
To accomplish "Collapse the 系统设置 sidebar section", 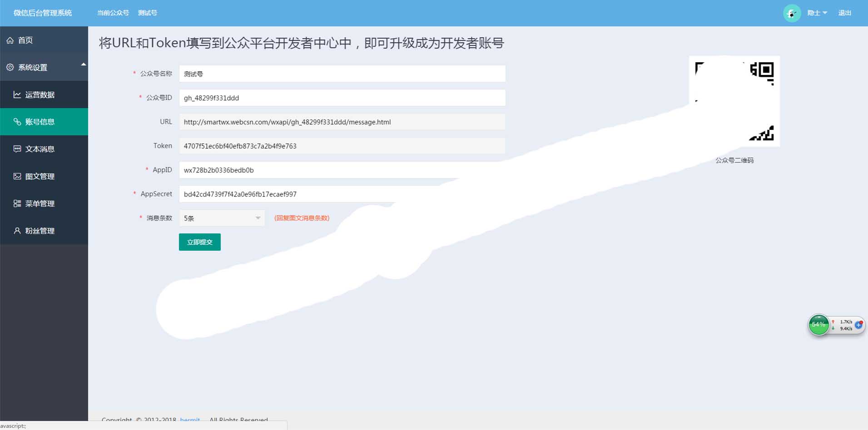I will click(x=44, y=67).
